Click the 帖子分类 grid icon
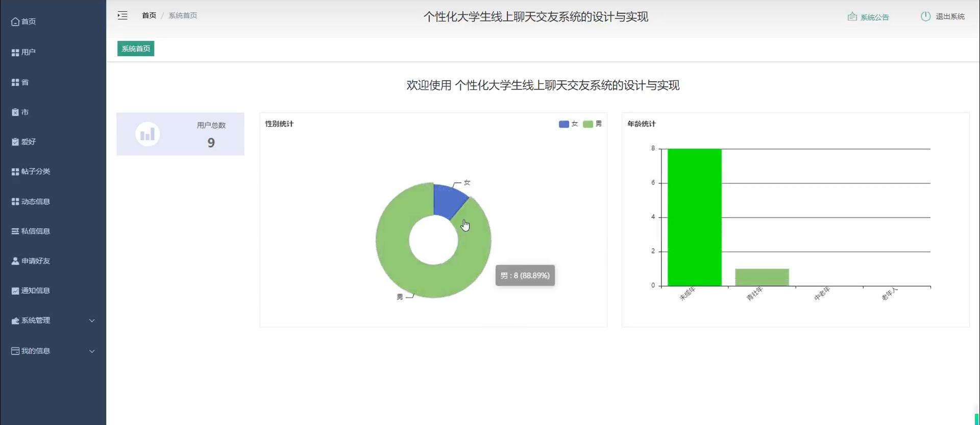The width and height of the screenshot is (980, 425). click(x=15, y=172)
